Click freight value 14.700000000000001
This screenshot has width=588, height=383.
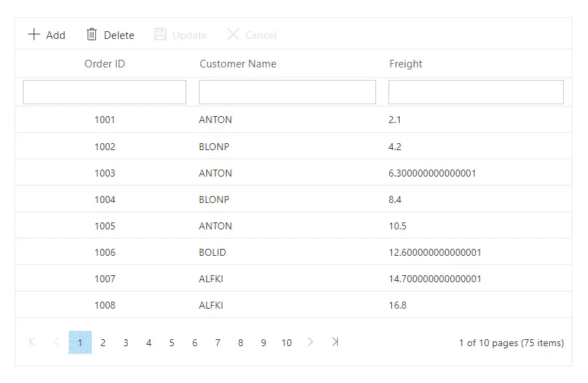(x=434, y=279)
